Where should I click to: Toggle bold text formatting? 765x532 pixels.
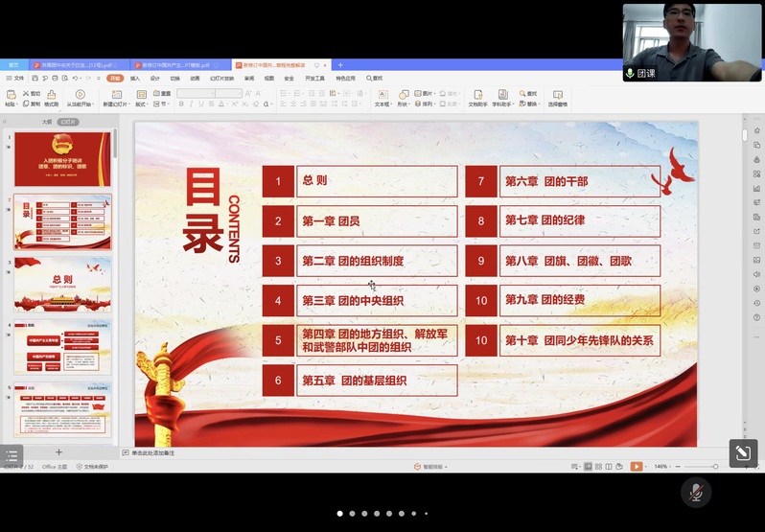[181, 104]
